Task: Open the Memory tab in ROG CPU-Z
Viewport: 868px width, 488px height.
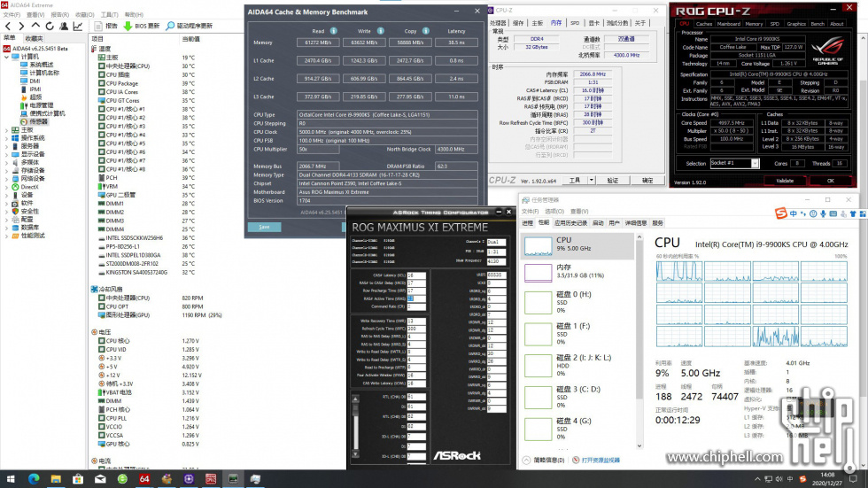Action: pyautogui.click(x=754, y=24)
